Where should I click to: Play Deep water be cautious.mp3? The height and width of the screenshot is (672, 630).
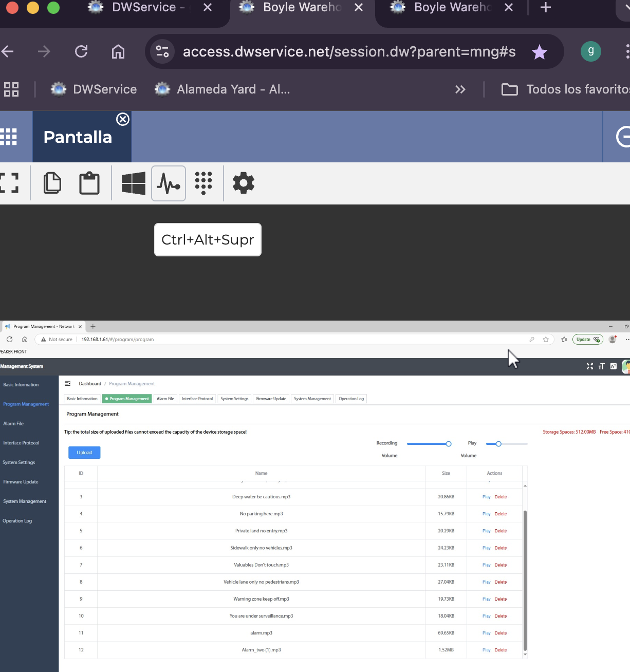coord(487,497)
